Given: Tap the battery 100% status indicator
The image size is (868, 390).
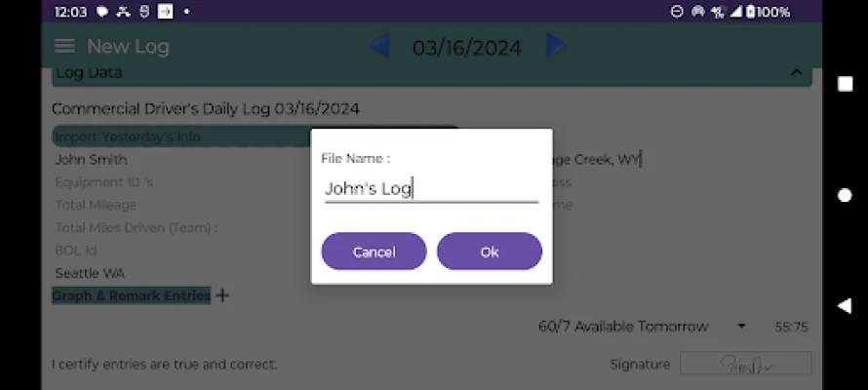Looking at the screenshot, I should 768,12.
